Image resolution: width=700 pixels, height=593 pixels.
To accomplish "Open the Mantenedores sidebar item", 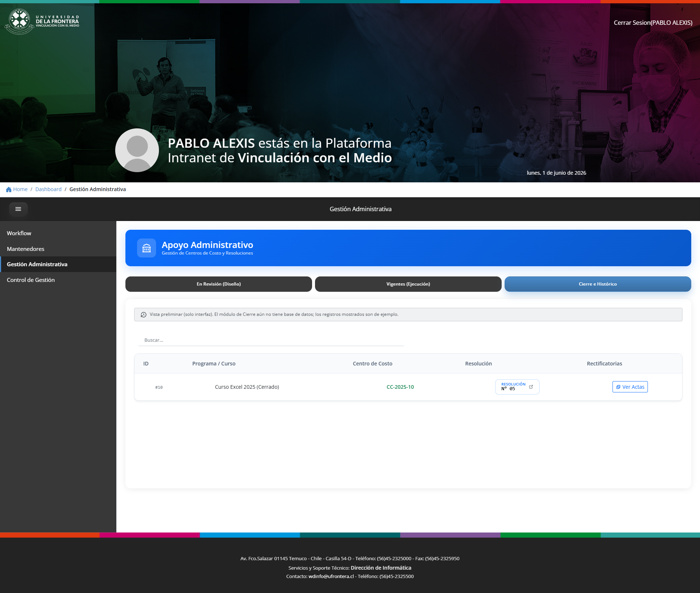I will point(58,249).
